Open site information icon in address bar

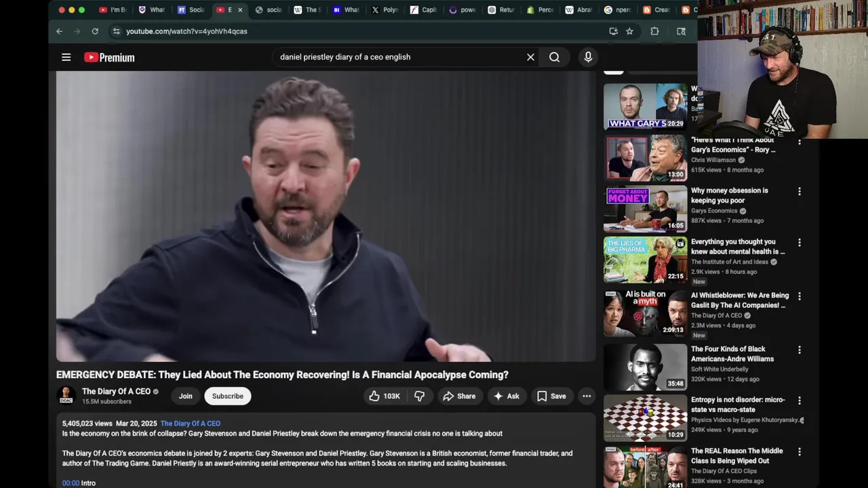[116, 31]
